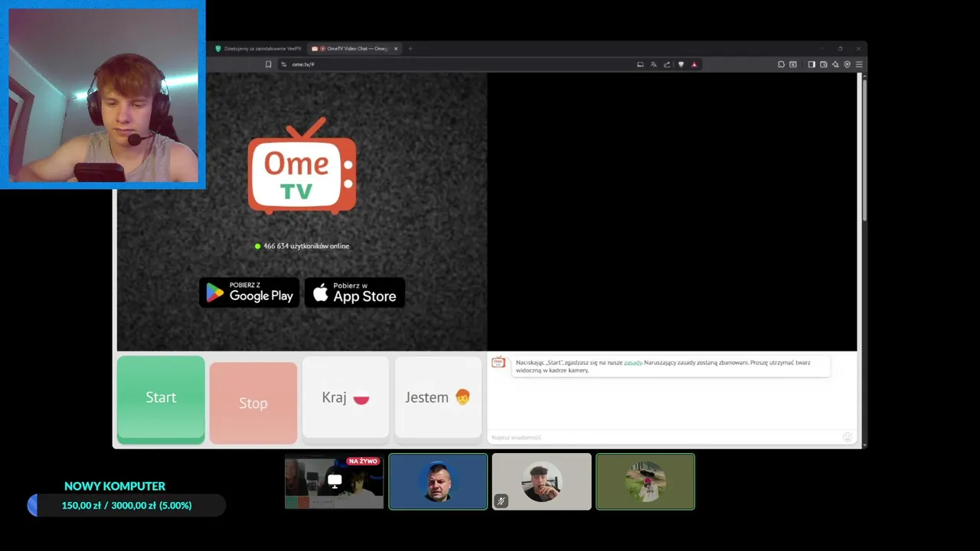980x551 pixels.
Task: Open the Brave Wallet icon
Action: click(x=824, y=64)
